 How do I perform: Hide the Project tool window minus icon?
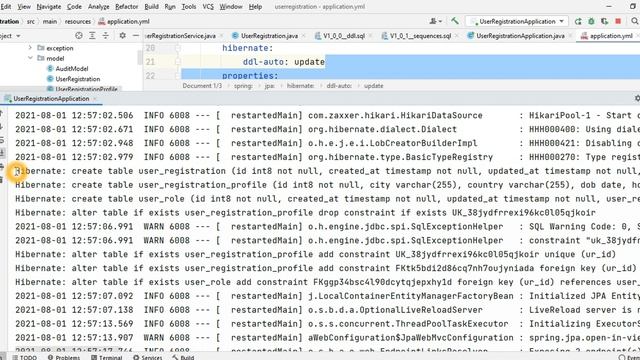136,36
